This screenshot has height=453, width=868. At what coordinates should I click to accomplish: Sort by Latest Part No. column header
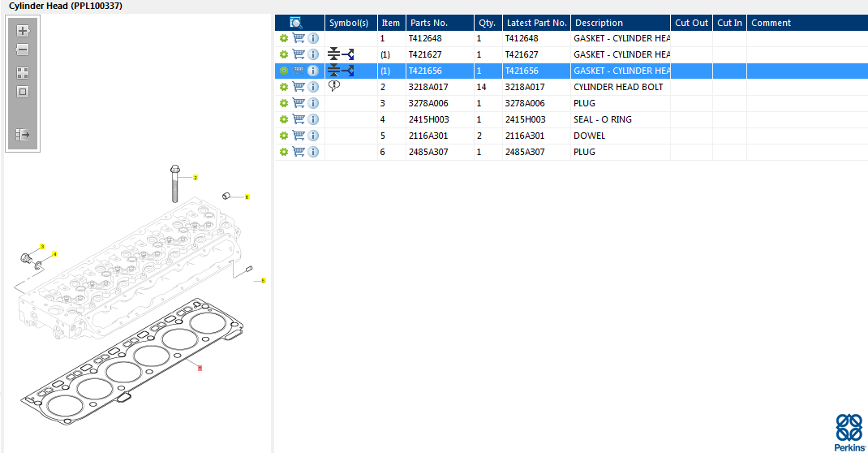pos(536,23)
